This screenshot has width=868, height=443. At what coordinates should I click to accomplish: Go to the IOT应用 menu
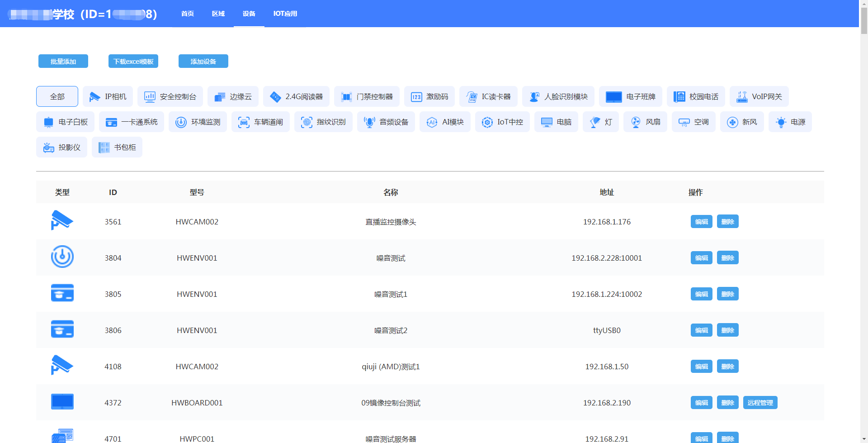click(285, 14)
